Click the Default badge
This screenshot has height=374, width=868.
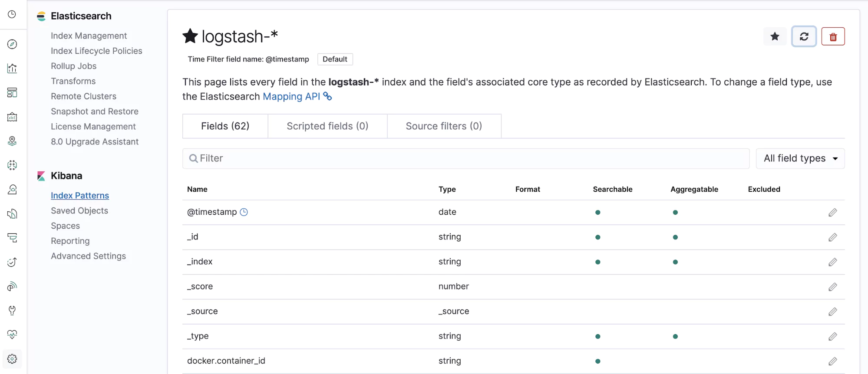[335, 59]
